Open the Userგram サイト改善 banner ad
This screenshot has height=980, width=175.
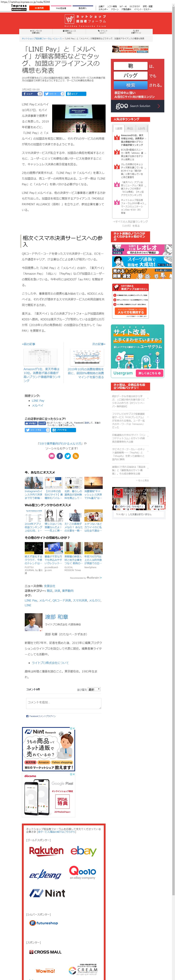[137, 351]
